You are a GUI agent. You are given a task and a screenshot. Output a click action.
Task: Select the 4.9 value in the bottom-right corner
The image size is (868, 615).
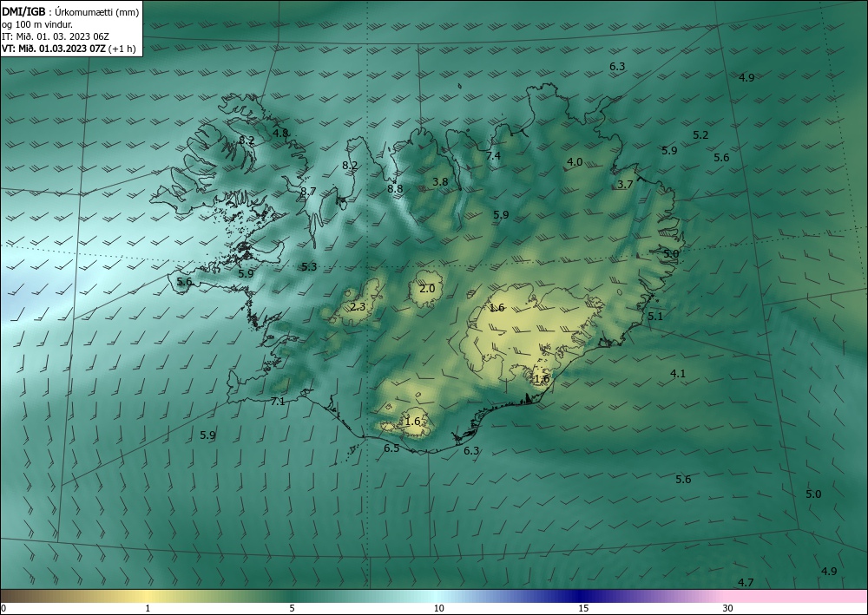point(829,572)
